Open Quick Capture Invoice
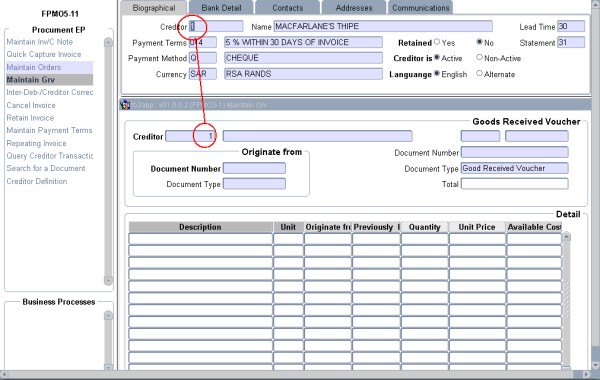 point(44,54)
